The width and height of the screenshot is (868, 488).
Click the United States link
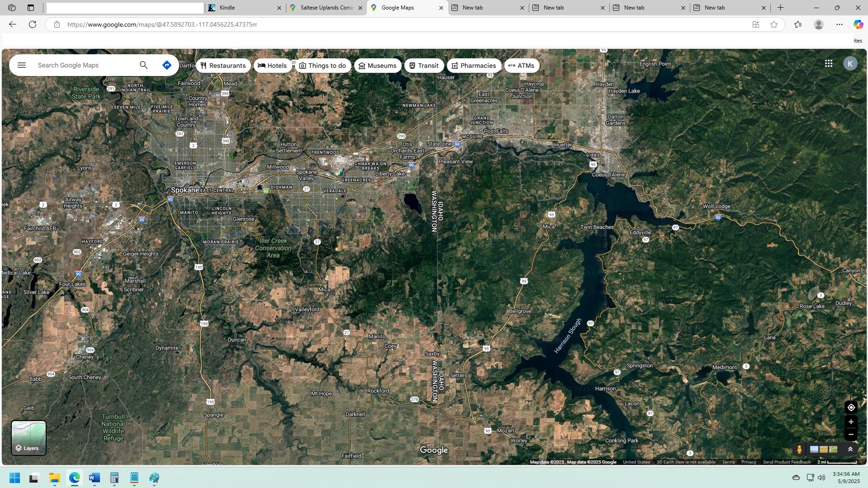coord(636,462)
